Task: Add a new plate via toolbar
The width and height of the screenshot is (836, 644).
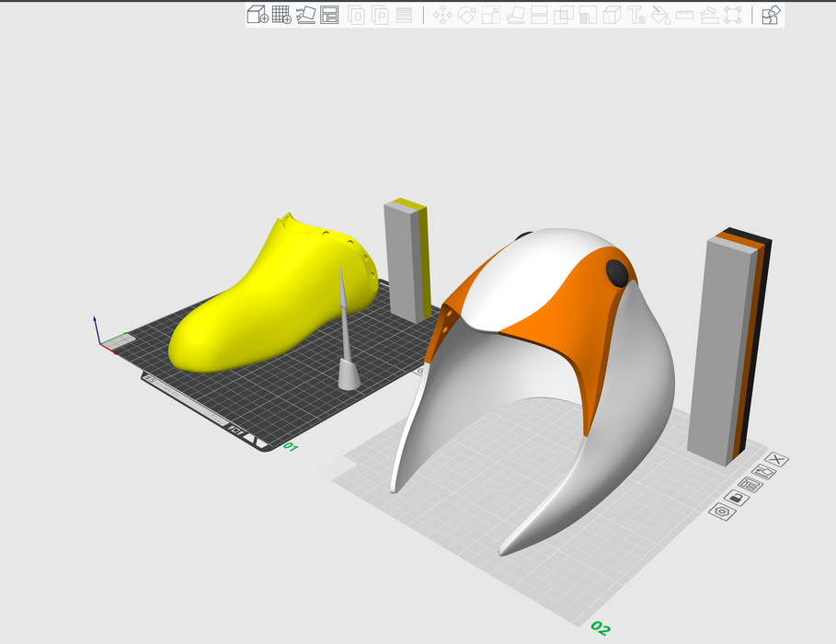Action: 281,15
